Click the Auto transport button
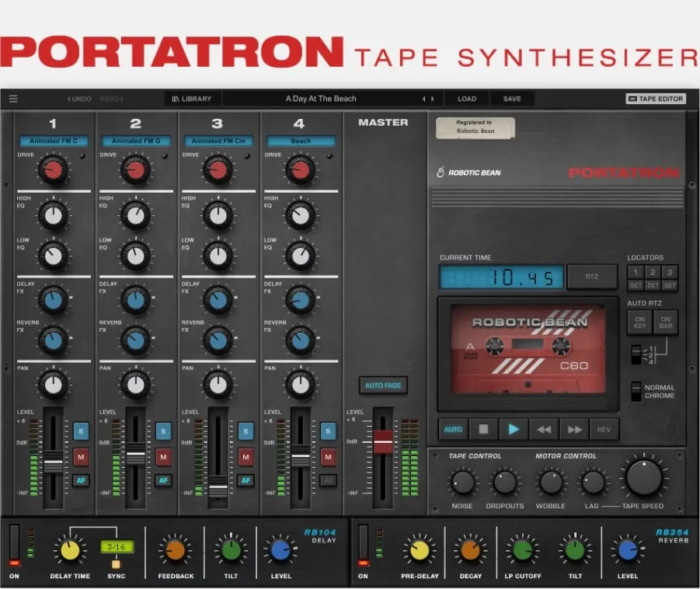The image size is (700, 589). (x=453, y=430)
